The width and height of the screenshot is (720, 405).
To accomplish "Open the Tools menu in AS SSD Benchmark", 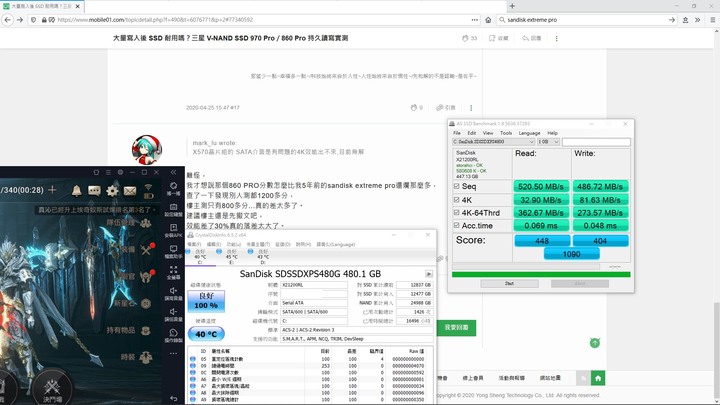I will (x=506, y=133).
